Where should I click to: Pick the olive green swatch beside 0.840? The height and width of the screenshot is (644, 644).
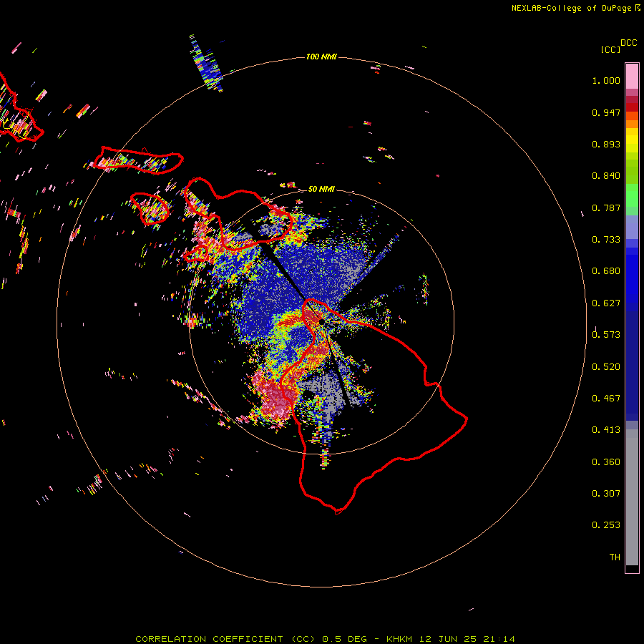click(632, 171)
